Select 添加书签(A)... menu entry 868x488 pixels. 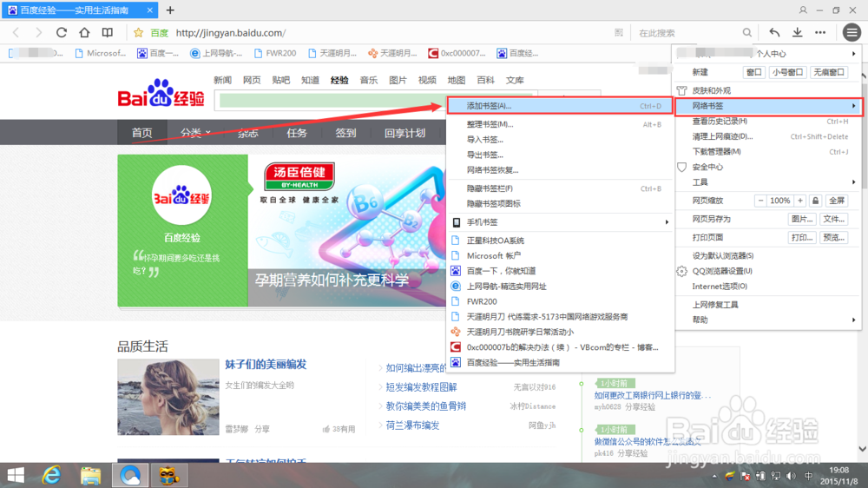point(560,106)
